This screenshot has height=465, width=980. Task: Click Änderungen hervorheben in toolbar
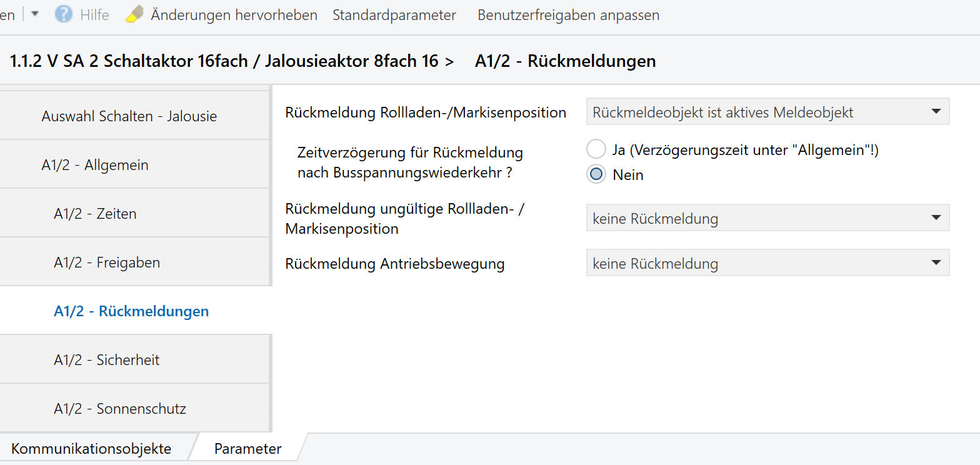(x=234, y=15)
